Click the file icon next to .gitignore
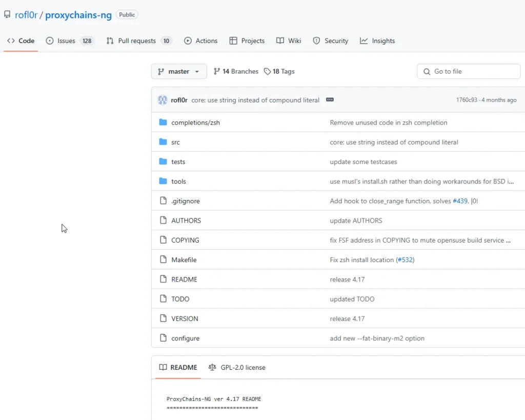The image size is (525, 420). coord(163,201)
